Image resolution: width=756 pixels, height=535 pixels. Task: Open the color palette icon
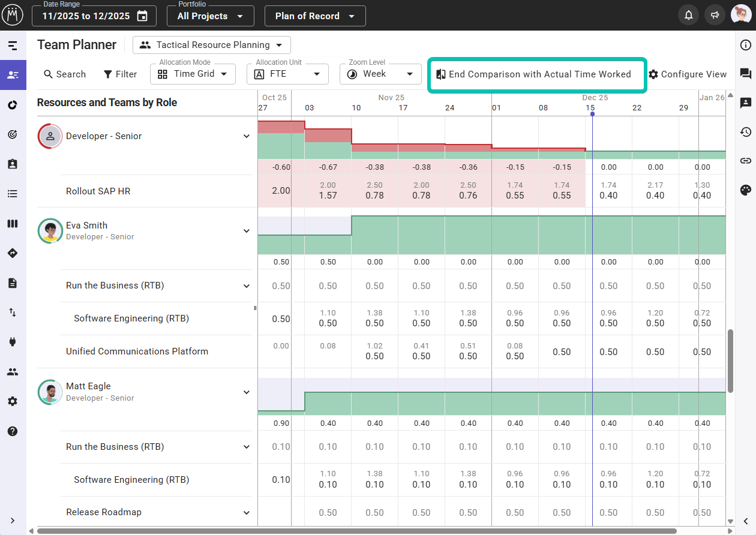746,190
